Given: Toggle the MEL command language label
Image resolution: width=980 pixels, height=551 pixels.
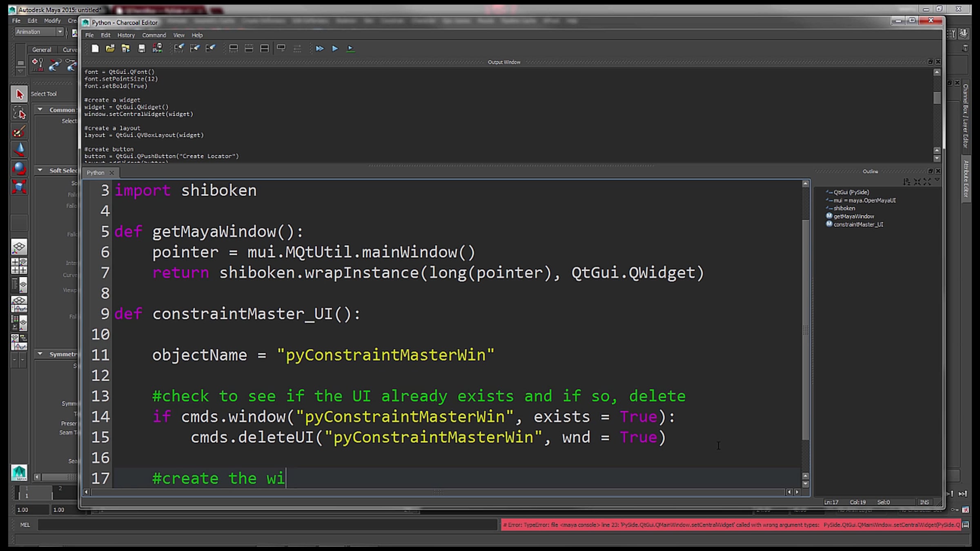Looking at the screenshot, I should pyautogui.click(x=25, y=525).
